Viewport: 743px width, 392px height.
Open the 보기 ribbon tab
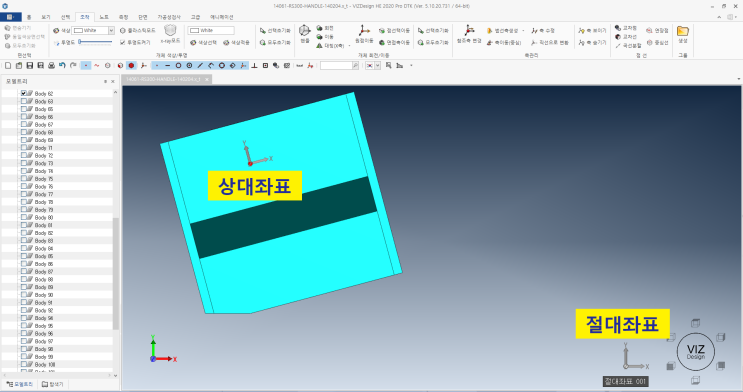pos(45,17)
